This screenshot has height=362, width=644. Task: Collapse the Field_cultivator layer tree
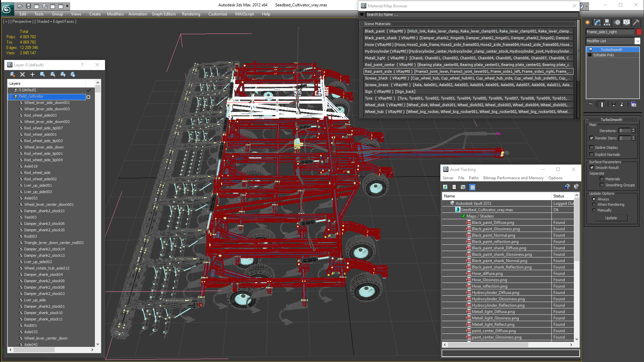pos(10,97)
